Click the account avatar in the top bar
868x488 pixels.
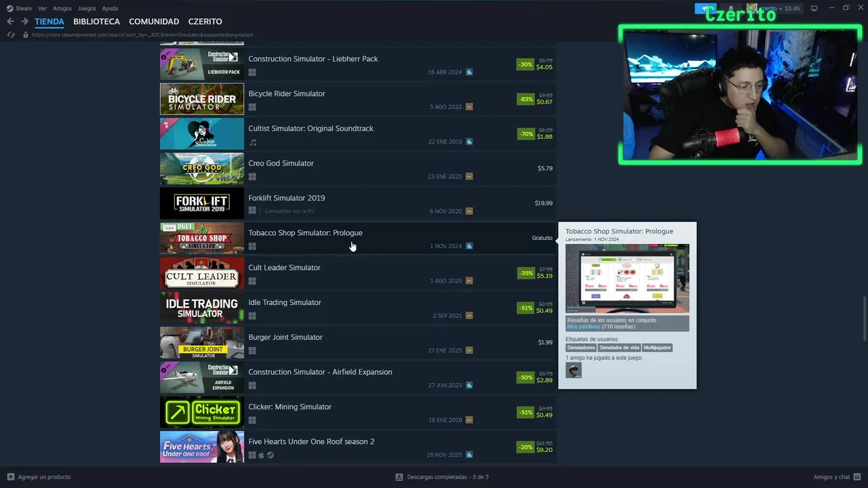pyautogui.click(x=752, y=8)
